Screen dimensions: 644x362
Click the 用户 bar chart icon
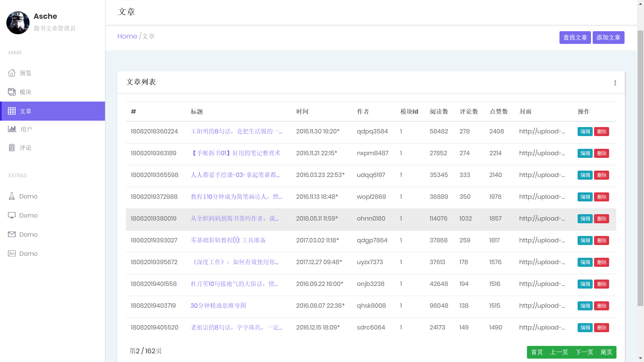[x=12, y=129]
